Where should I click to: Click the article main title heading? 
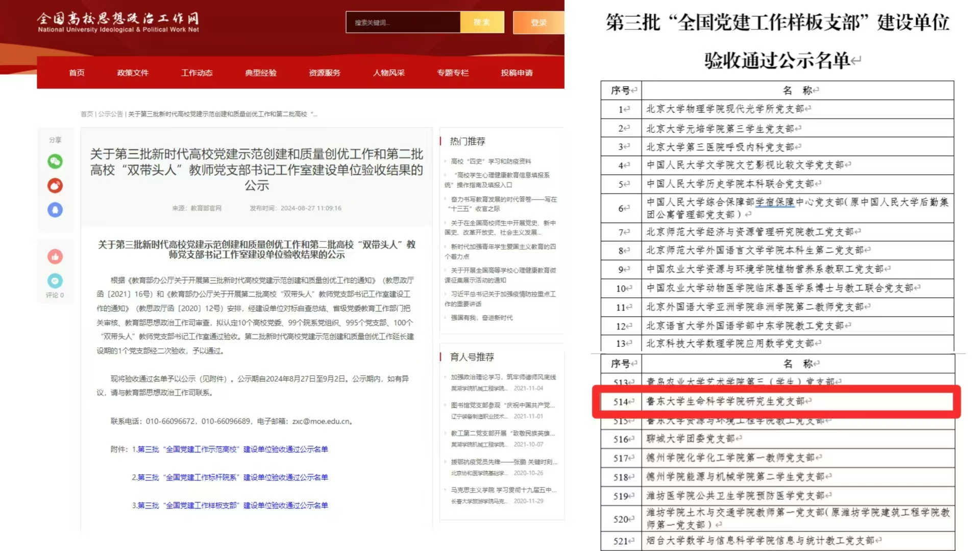click(x=256, y=170)
